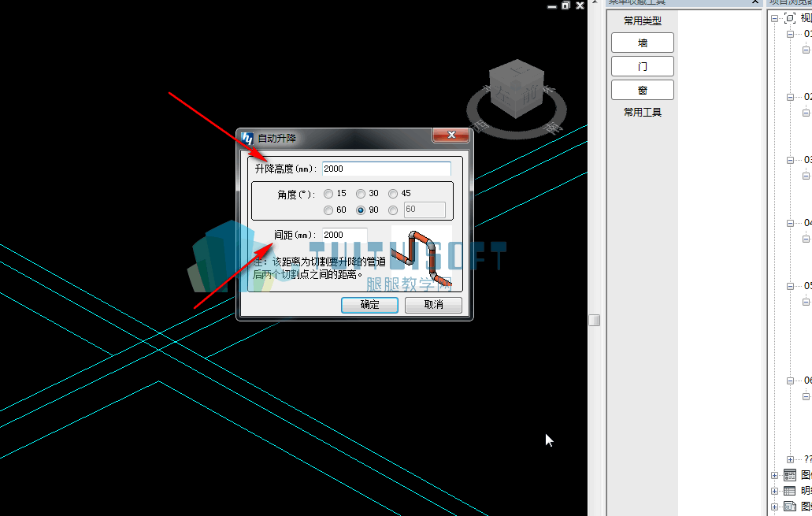Collapse the 01 node in project browser
This screenshot has height=516, width=812.
pyautogui.click(x=790, y=34)
